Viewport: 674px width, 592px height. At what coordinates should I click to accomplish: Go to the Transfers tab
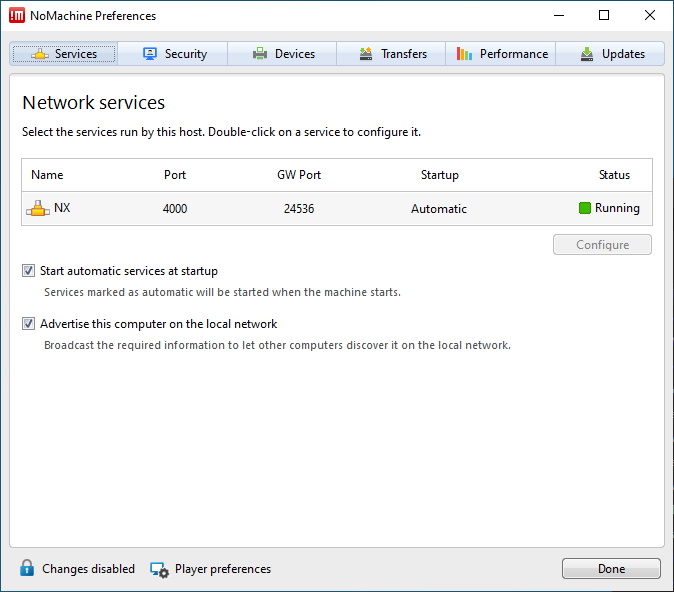click(x=391, y=54)
